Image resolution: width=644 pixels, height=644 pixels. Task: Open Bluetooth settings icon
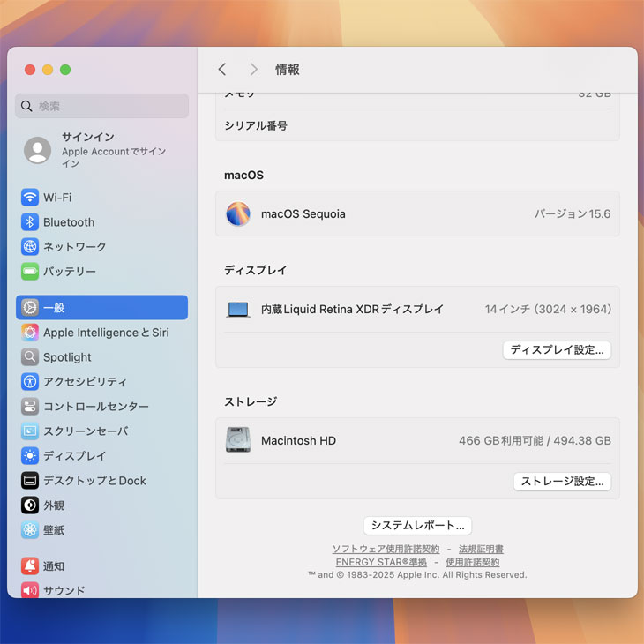click(30, 222)
